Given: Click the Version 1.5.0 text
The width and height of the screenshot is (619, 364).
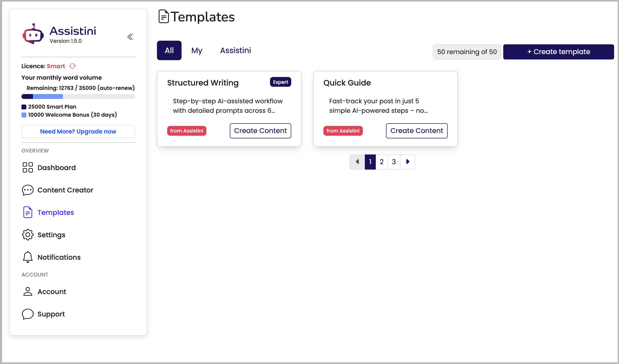Looking at the screenshot, I should 66,41.
